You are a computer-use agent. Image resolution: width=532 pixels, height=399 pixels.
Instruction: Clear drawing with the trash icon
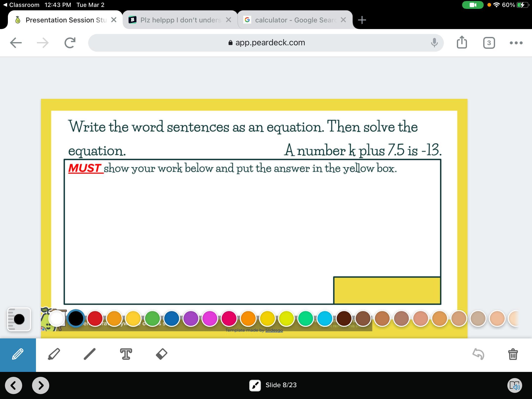(513, 354)
